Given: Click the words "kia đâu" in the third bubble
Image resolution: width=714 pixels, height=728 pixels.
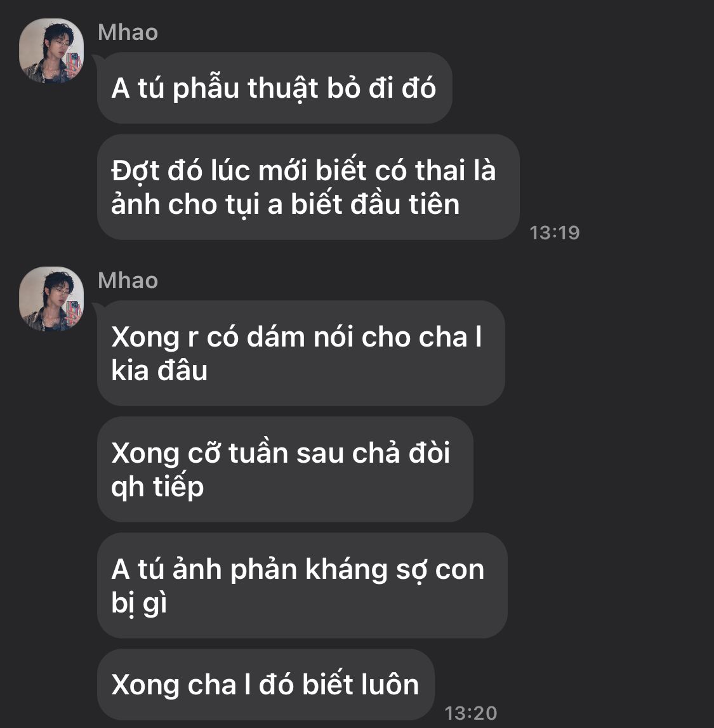Looking at the screenshot, I should click(x=159, y=371).
